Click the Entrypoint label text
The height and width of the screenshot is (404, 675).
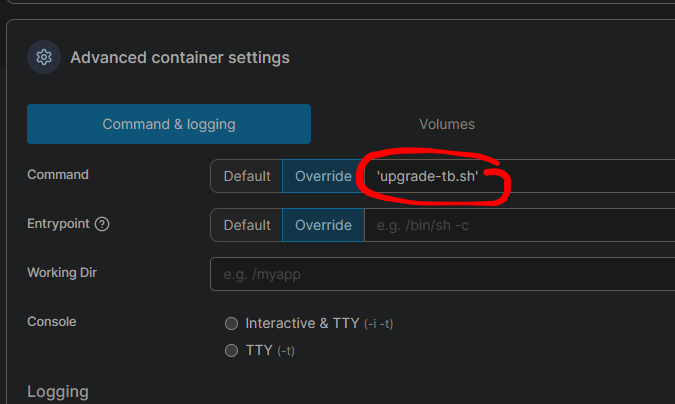[x=58, y=224]
